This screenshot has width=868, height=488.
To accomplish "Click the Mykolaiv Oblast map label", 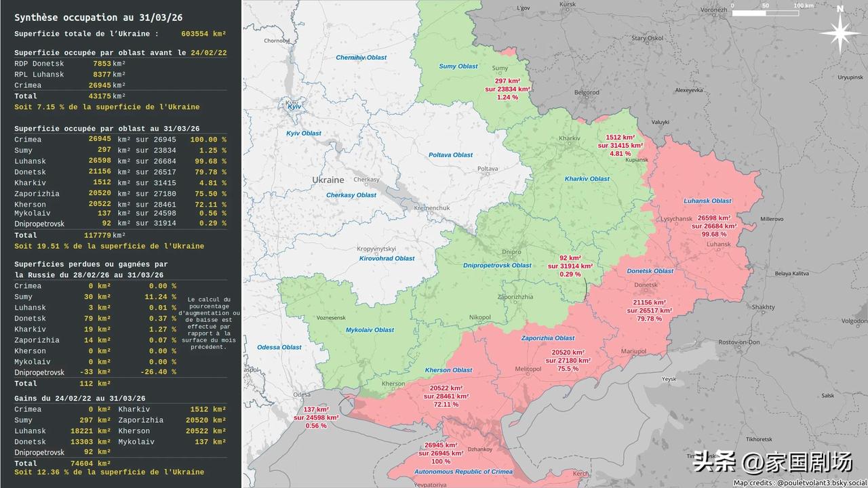I will click(370, 330).
